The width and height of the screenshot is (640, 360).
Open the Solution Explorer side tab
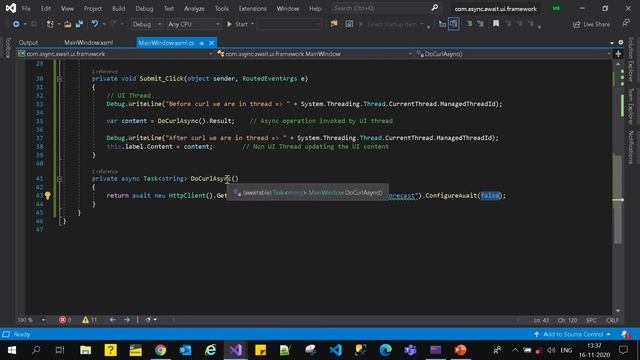[x=631, y=60]
